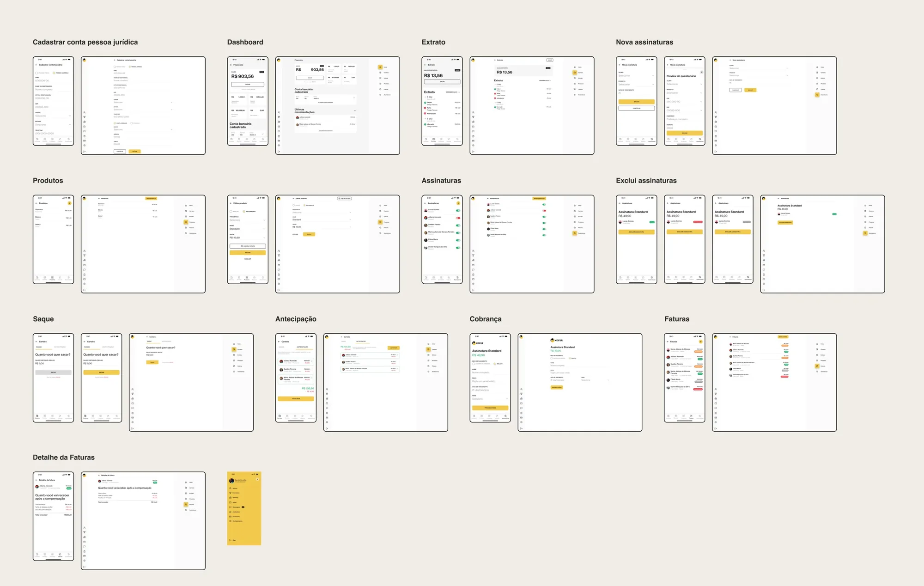This screenshot has width=924, height=586.
Task: Click Assinaturas icon in desktop Dashboard menu
Action: coord(380,95)
